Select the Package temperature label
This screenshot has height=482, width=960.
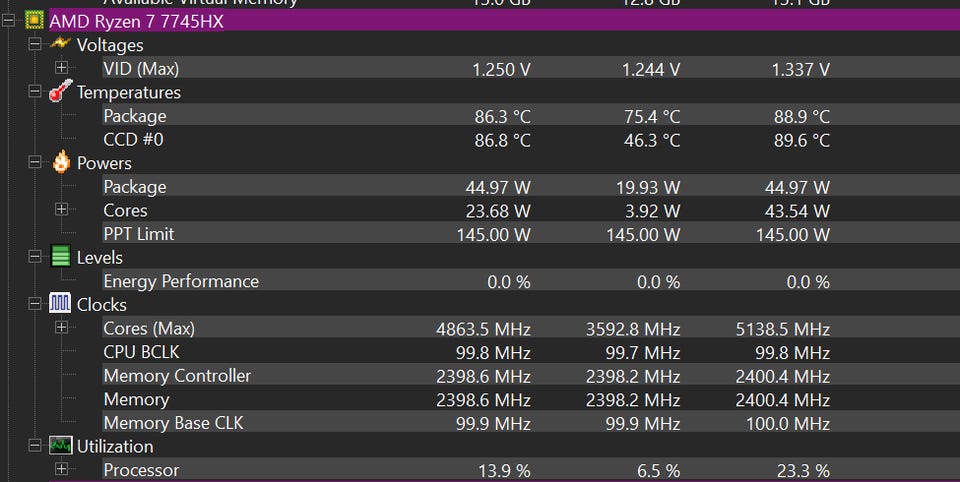tap(135, 116)
